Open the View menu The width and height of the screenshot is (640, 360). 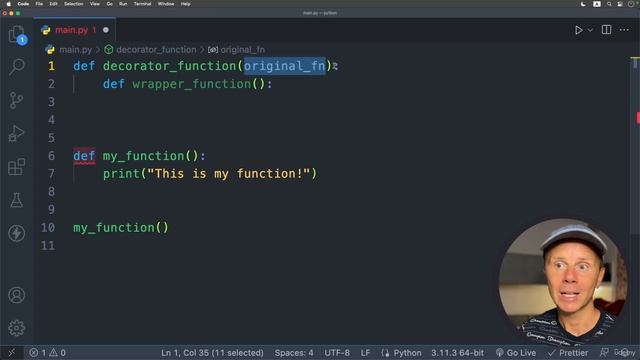95,4
